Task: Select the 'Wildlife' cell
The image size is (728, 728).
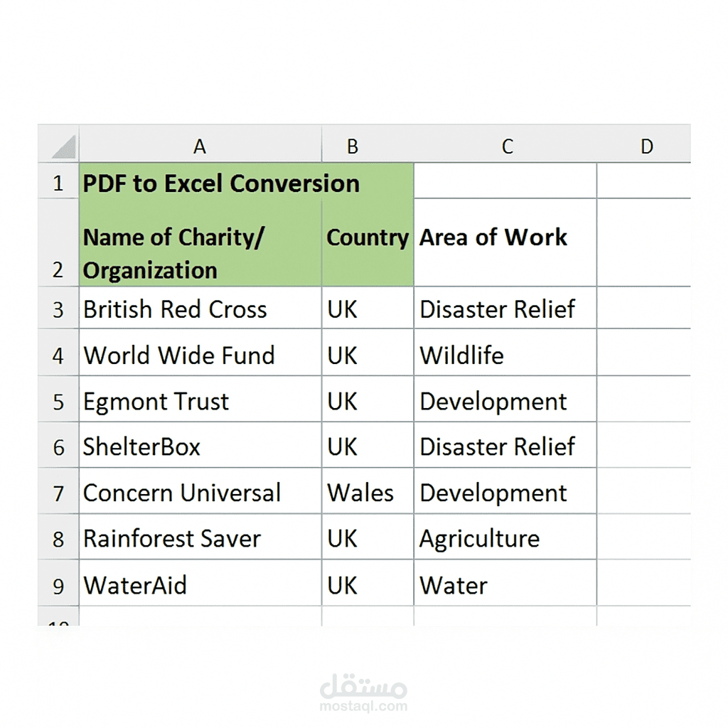Action: pos(505,354)
